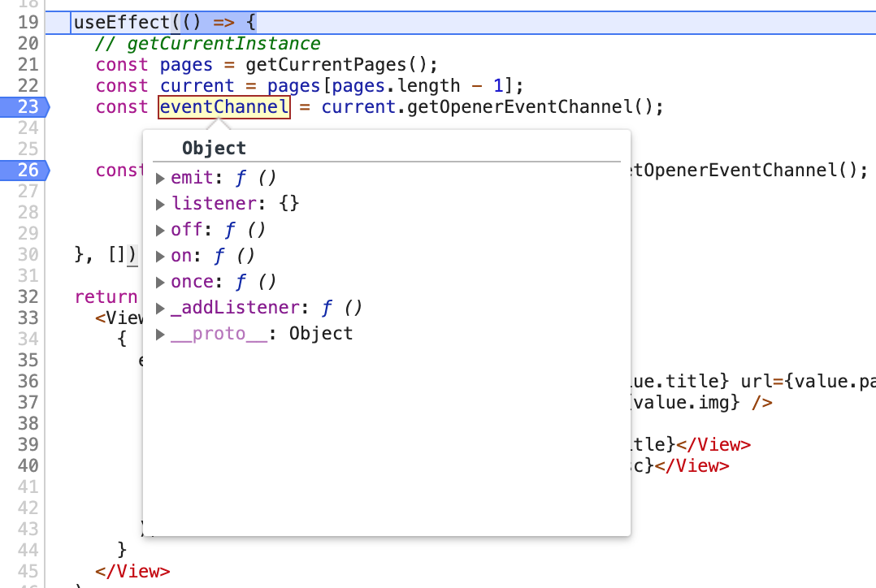876x588 pixels.
Task: Expand the emit function property
Action: pos(160,179)
